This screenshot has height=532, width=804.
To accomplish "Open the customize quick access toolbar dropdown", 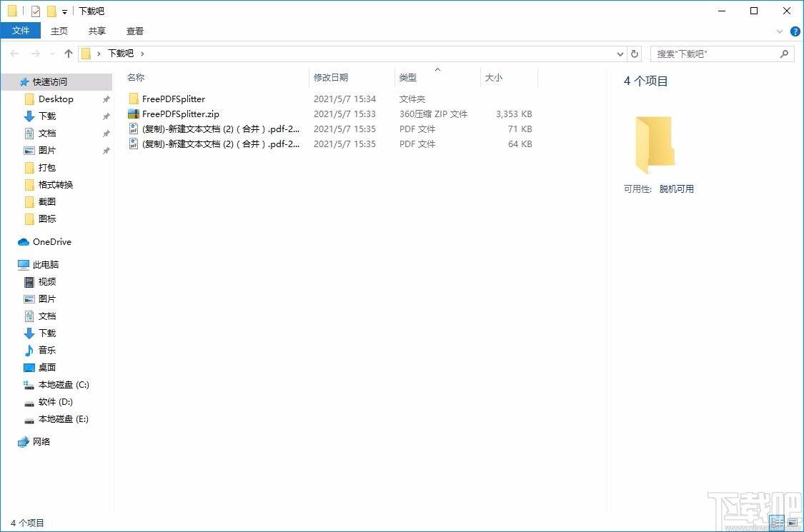I will pos(64,11).
